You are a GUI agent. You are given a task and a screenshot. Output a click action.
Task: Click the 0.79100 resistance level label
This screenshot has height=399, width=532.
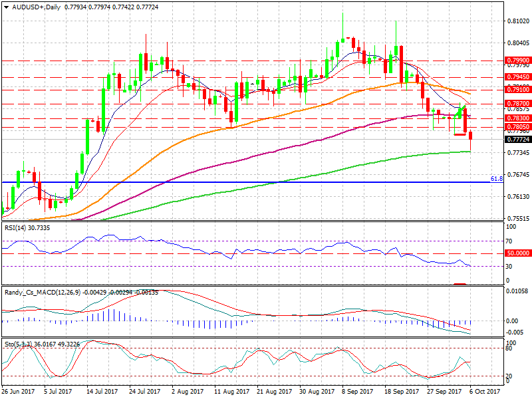(517, 89)
